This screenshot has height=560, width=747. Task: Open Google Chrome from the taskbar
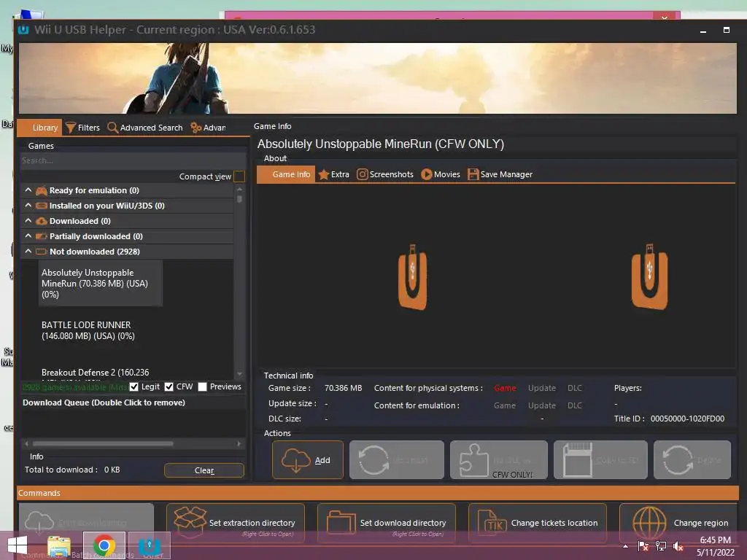104,545
